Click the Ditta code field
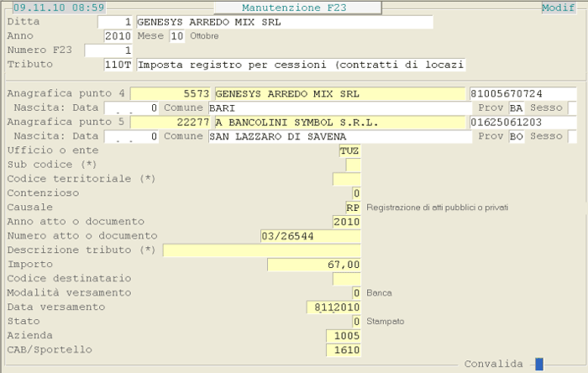This screenshot has width=588, height=373. click(115, 21)
